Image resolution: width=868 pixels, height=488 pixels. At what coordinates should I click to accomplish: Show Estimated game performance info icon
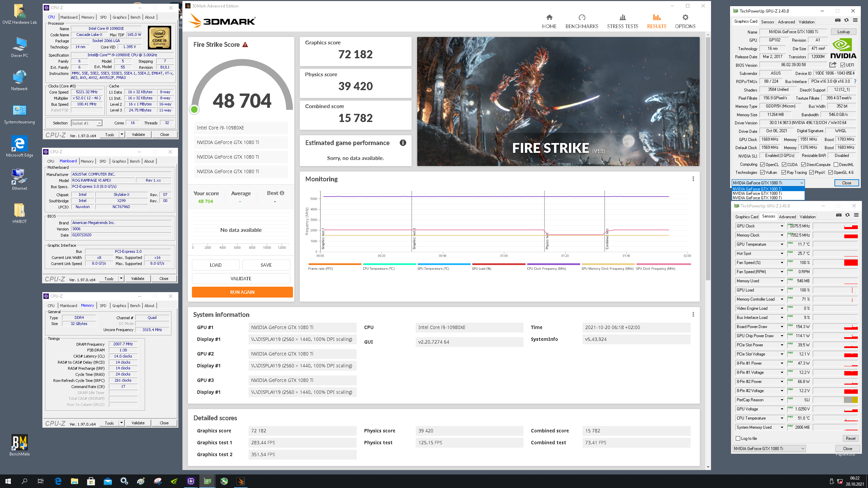click(403, 143)
